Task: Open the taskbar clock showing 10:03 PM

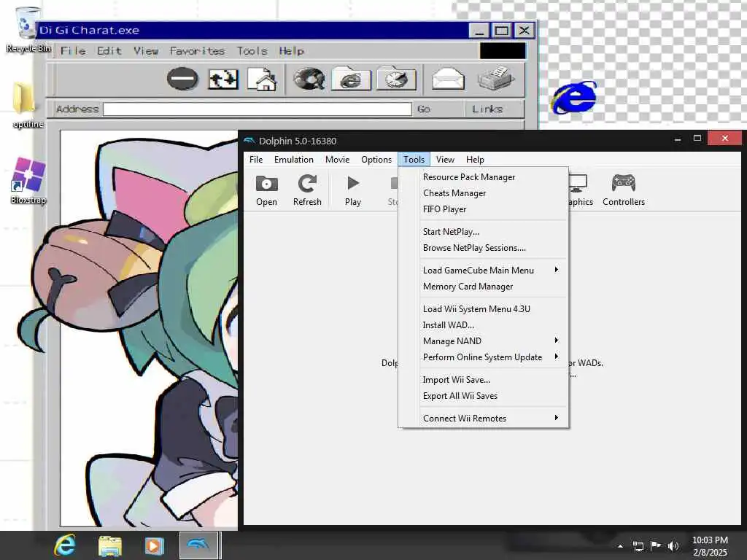Action: point(710,545)
